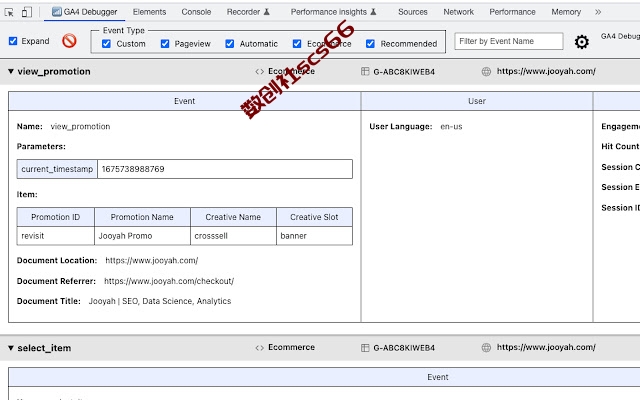Select the 'Jooyah Promo' cell
640x400 pixels.
[142, 236]
